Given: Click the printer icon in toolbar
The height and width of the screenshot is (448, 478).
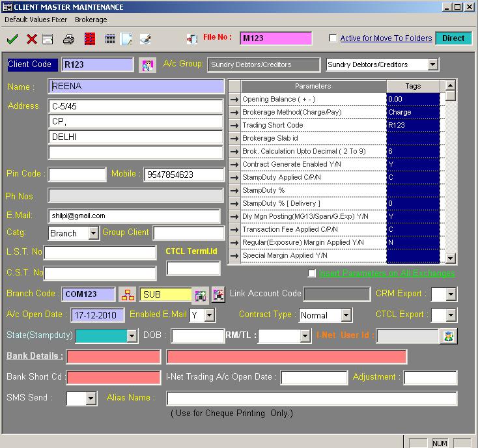Looking at the screenshot, I should tap(68, 39).
